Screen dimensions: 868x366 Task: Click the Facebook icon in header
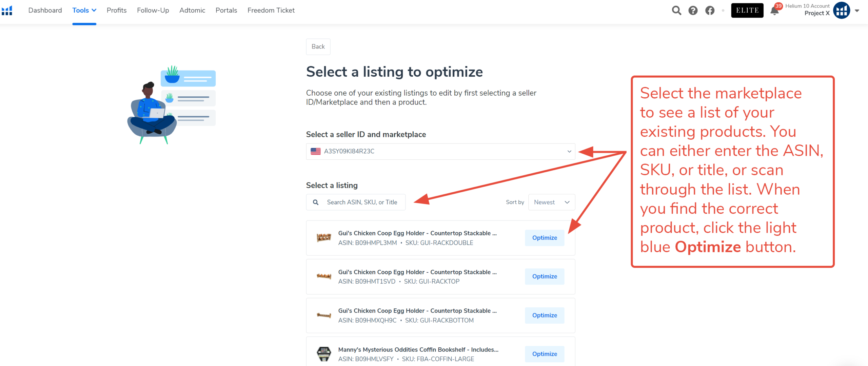(710, 11)
